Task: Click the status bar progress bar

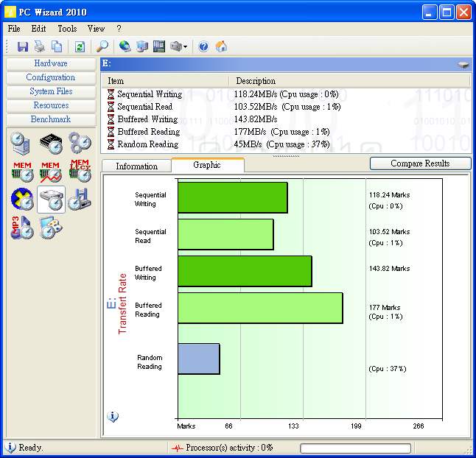Action: 355,448
